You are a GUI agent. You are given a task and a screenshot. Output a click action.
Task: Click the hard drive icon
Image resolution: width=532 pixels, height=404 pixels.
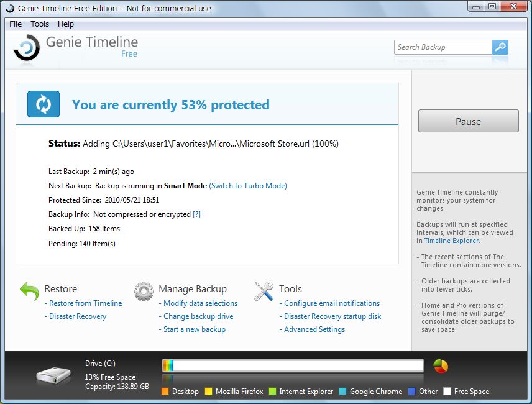point(53,375)
